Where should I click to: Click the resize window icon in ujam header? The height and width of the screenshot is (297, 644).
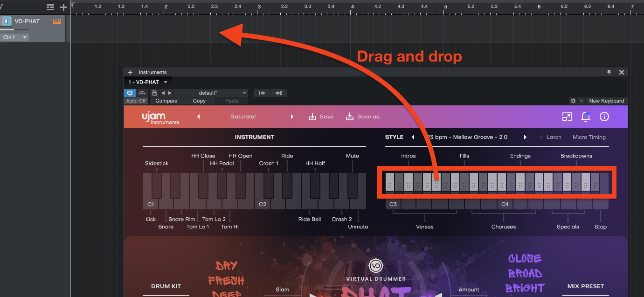(567, 117)
